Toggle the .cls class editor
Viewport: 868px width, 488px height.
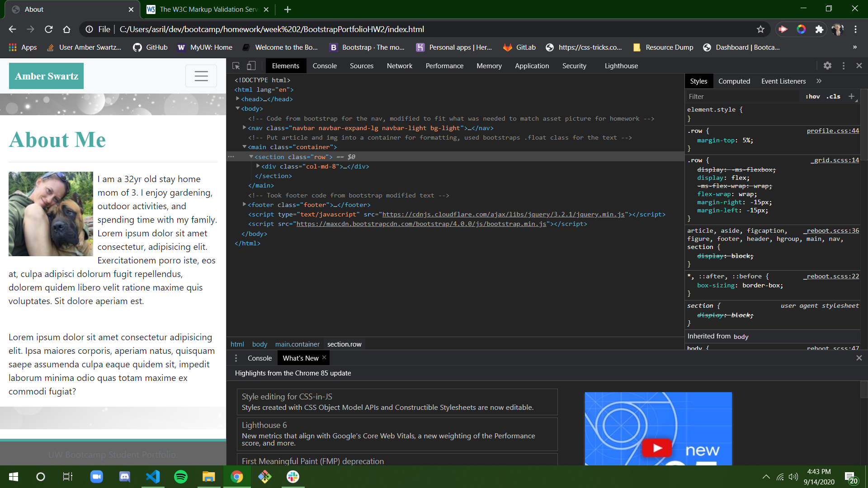tap(833, 96)
